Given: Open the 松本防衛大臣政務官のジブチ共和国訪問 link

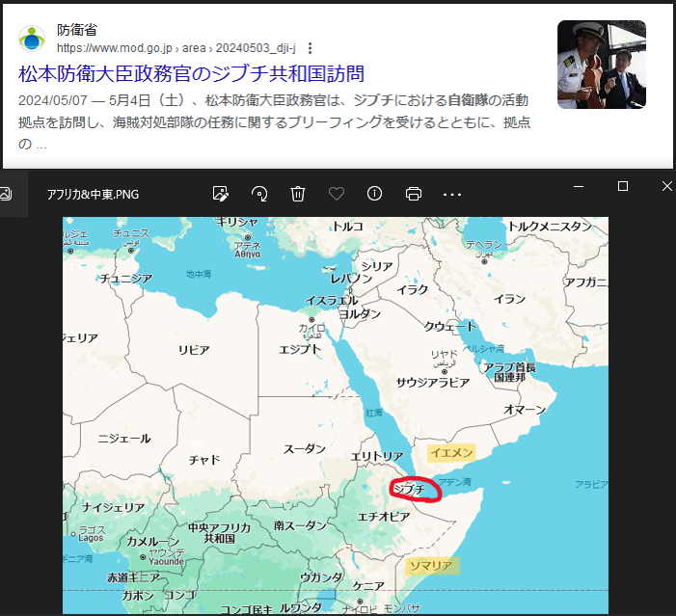Looking at the screenshot, I should 191,73.
